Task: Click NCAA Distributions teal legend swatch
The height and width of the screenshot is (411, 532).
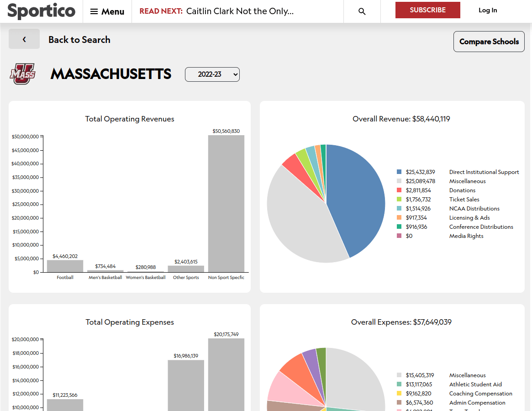Action: pyautogui.click(x=399, y=208)
